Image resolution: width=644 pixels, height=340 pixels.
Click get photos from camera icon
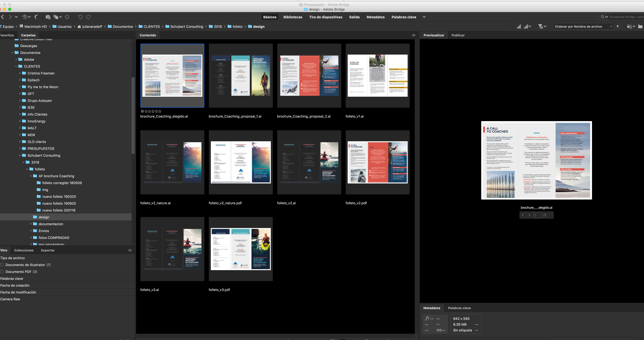pos(48,17)
